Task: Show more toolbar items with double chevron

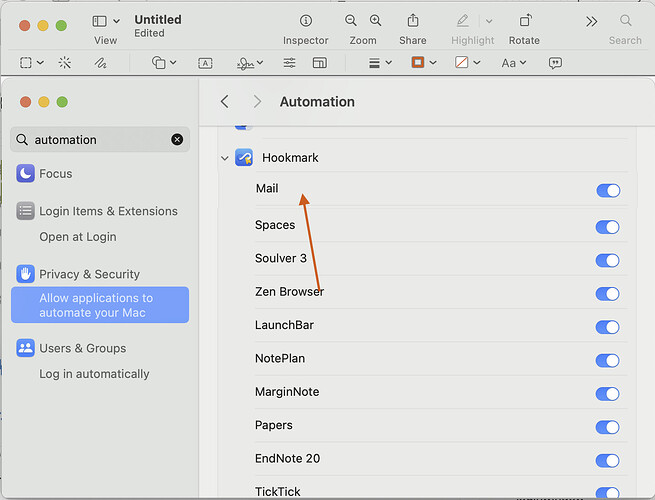Action: [592, 21]
